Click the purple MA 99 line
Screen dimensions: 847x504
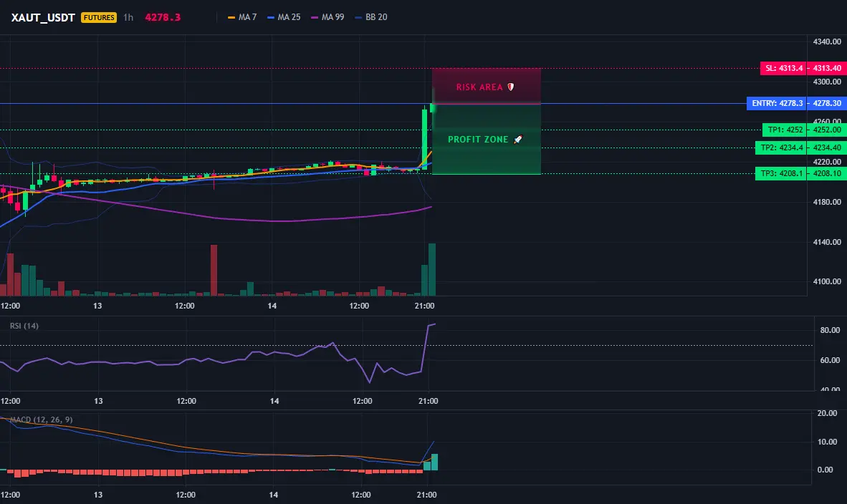[216, 217]
